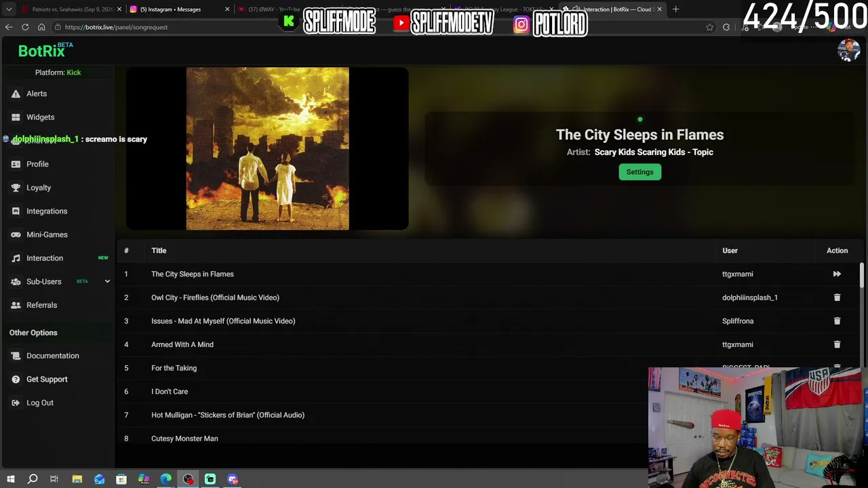Open the Loyalty trophy icon
The width and height of the screenshot is (868, 488).
pos(16,188)
